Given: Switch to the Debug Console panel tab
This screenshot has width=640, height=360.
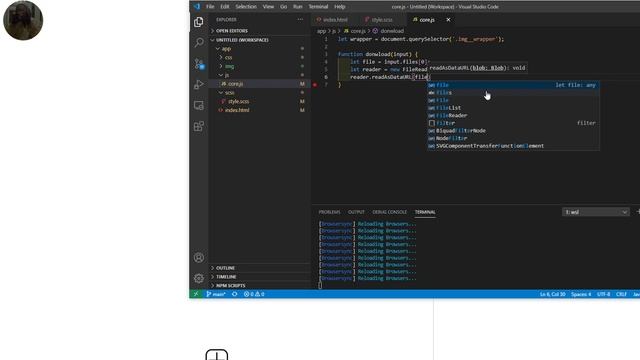Looking at the screenshot, I should point(389,212).
